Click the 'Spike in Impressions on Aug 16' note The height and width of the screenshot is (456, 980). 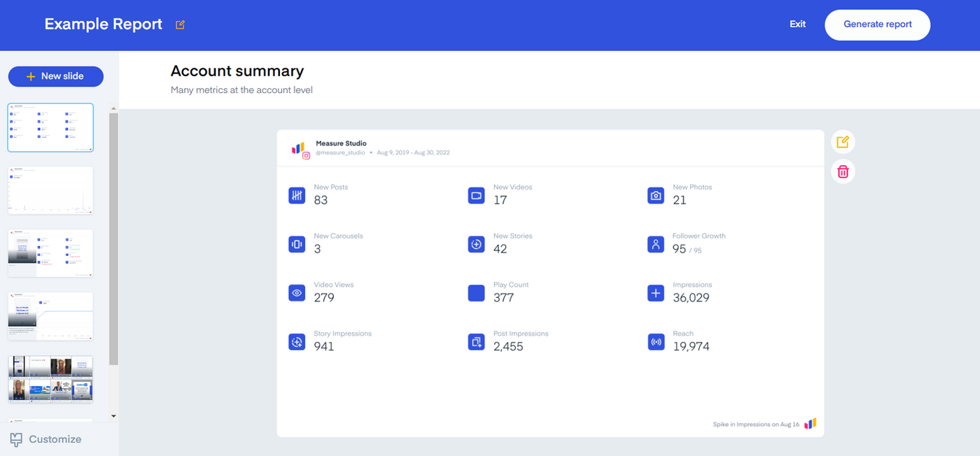click(756, 425)
